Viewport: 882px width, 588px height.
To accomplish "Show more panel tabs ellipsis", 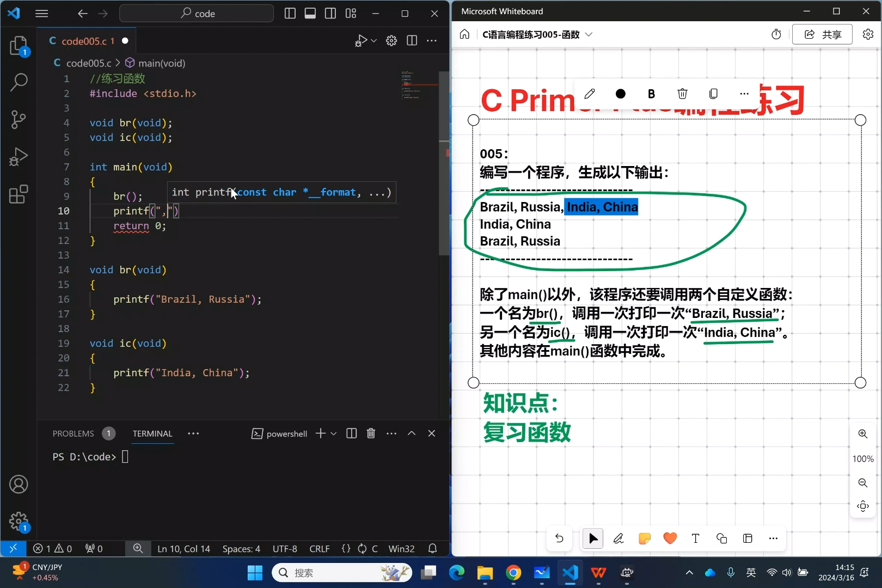I will pos(193,433).
